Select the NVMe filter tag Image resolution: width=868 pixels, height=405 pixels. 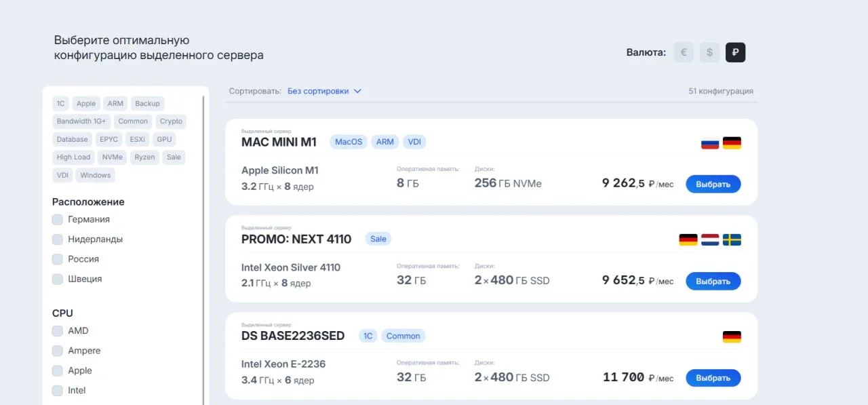point(112,157)
